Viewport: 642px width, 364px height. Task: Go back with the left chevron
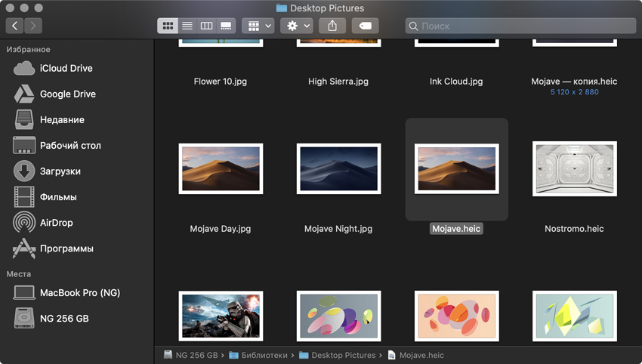[x=15, y=26]
